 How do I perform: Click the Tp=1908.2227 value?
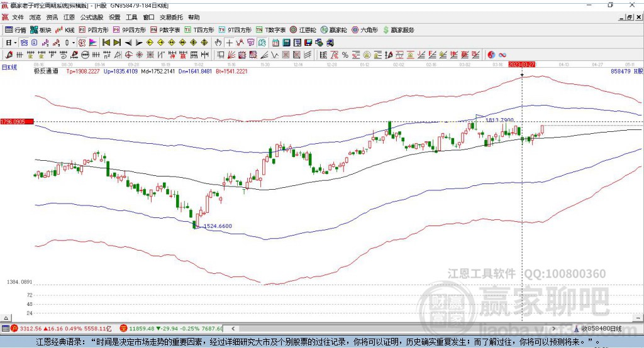point(83,72)
